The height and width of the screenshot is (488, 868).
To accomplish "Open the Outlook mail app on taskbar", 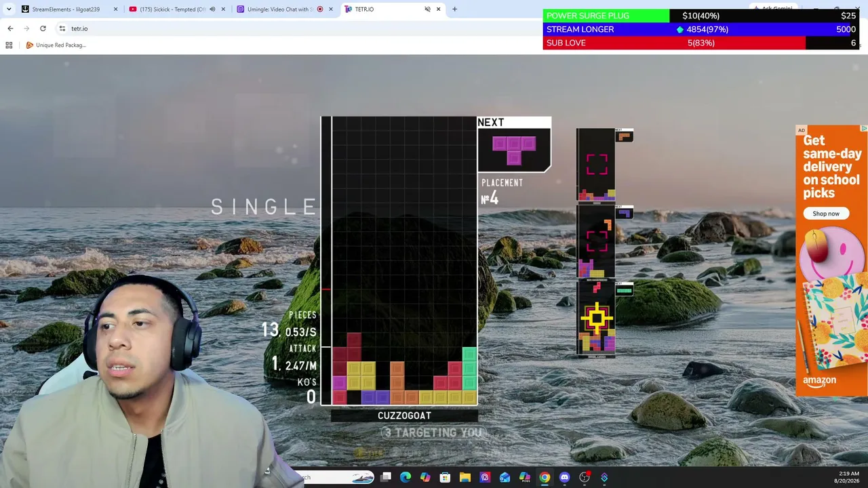I will tap(505, 477).
